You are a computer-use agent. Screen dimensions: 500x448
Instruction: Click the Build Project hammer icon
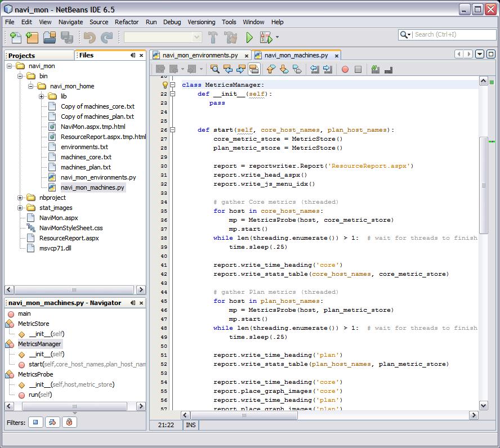(x=213, y=37)
